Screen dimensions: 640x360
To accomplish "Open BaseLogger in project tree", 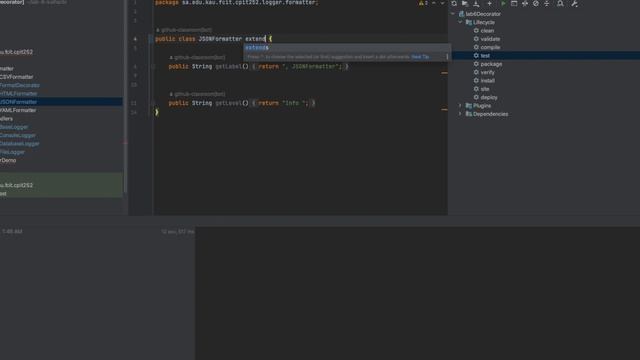I will [x=14, y=127].
